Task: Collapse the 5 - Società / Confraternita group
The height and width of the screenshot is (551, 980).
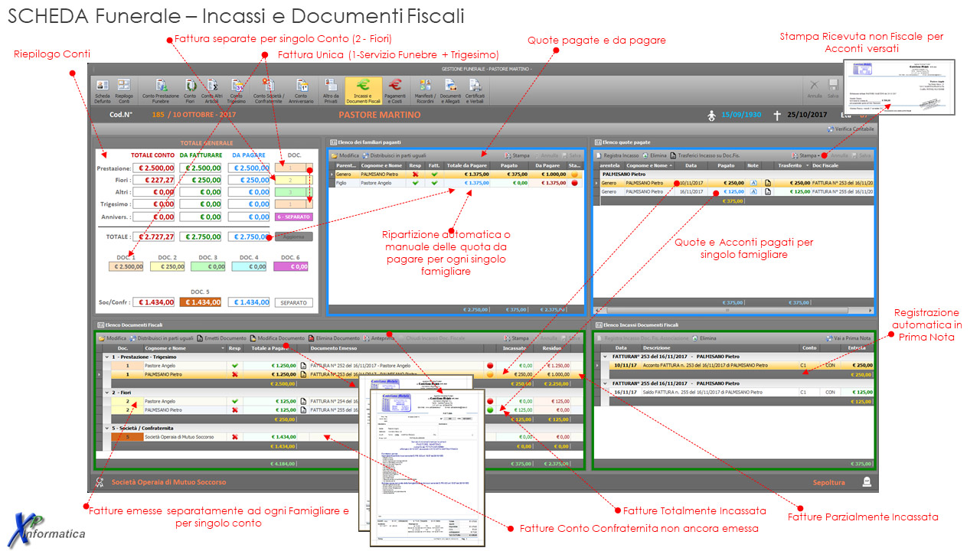Action: (106, 428)
